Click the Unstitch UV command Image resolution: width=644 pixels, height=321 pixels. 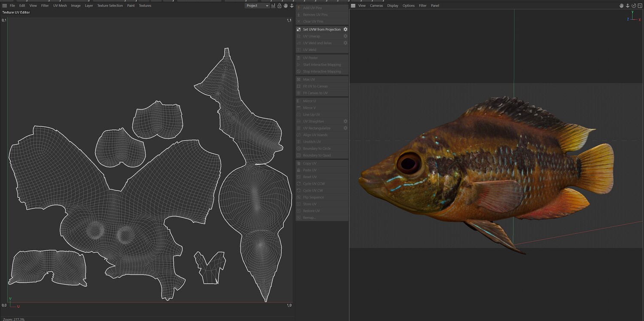322,142
